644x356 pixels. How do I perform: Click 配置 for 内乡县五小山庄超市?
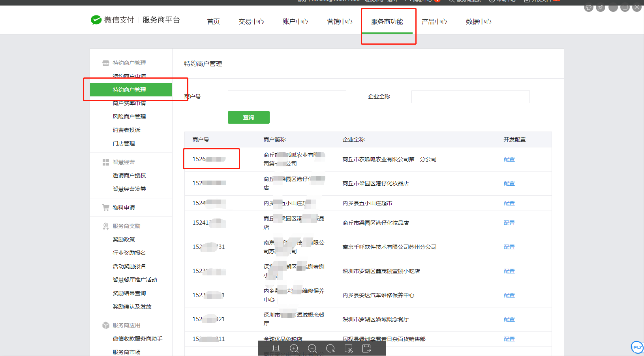pos(509,203)
